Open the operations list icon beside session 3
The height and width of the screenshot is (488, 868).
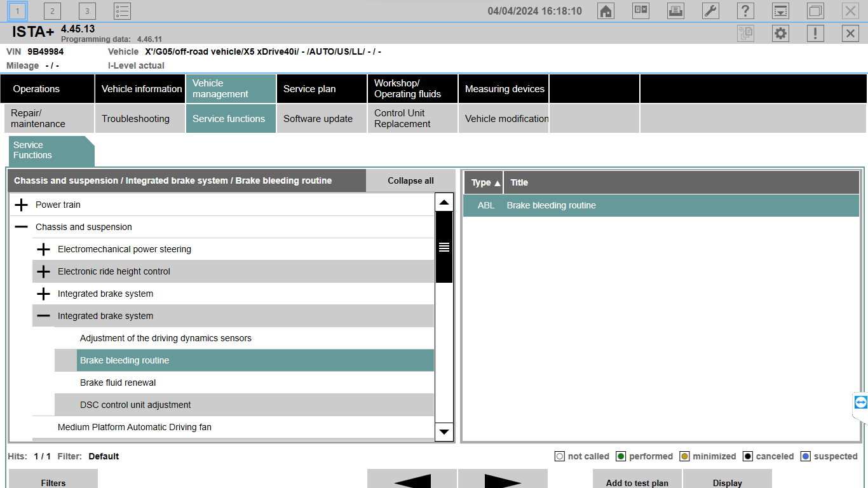pos(122,11)
